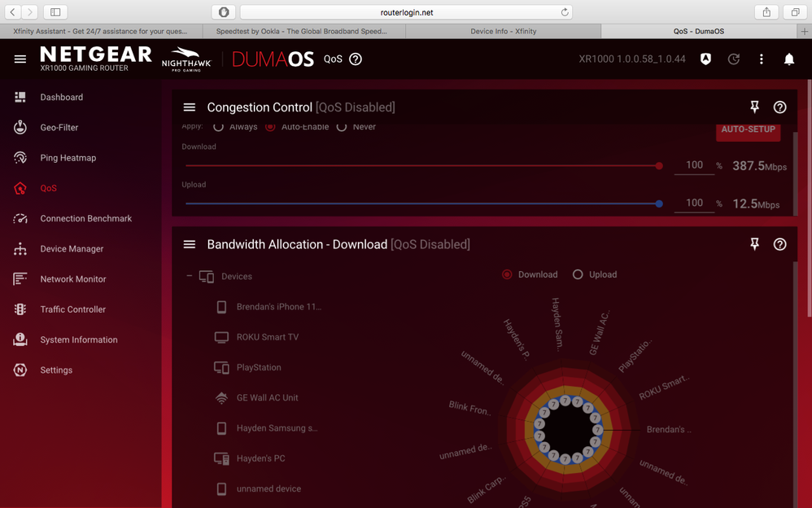The image size is (812, 508).
Task: Click the AUTO-SETUP button
Action: 748,131
